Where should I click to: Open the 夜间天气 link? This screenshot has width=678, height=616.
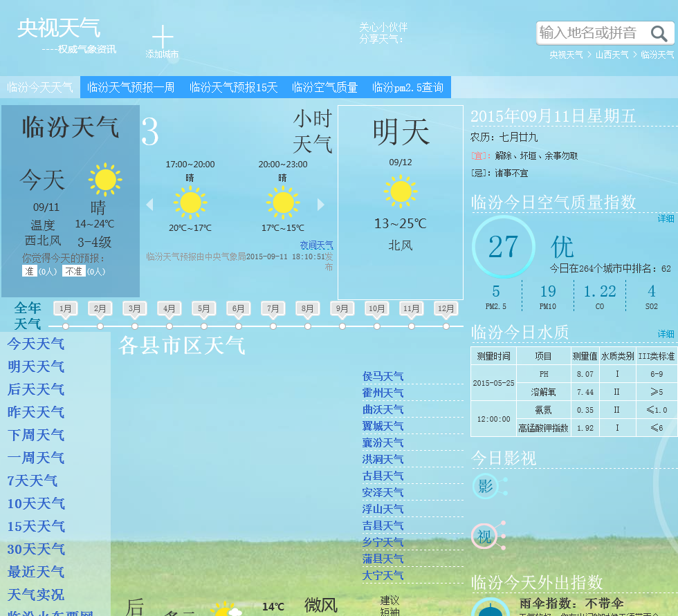pos(317,245)
